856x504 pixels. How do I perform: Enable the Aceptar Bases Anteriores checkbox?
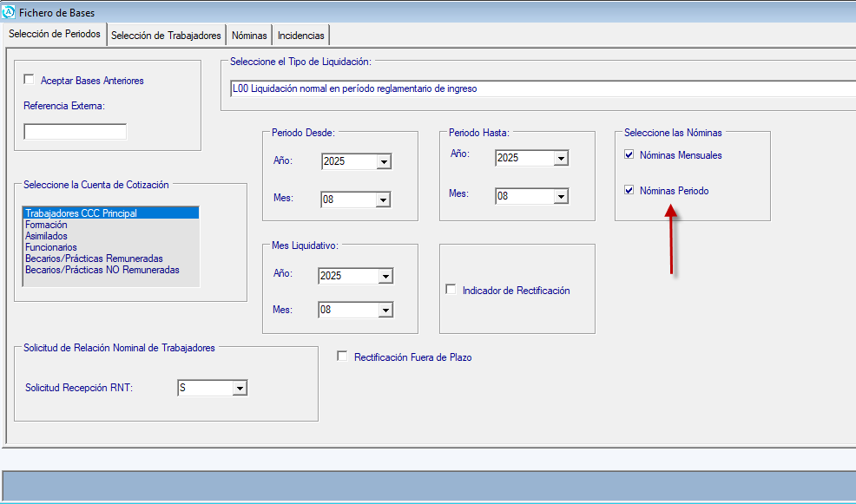click(x=30, y=81)
